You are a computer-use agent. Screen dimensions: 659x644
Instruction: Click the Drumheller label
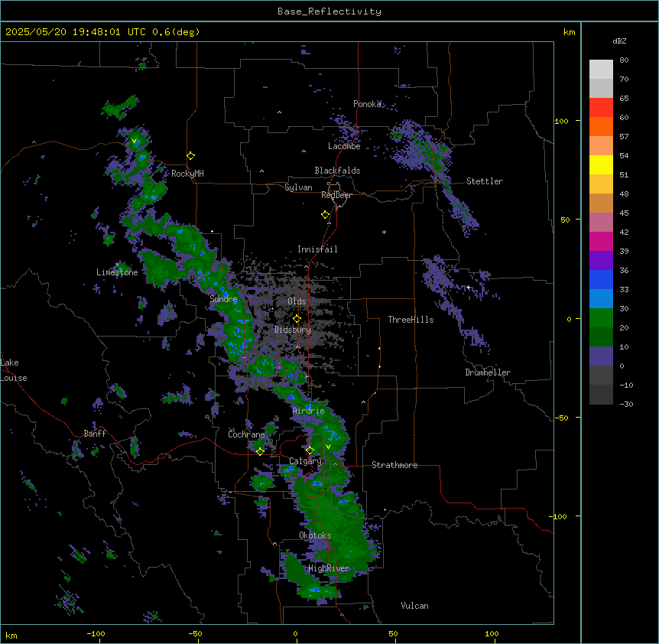click(x=488, y=372)
